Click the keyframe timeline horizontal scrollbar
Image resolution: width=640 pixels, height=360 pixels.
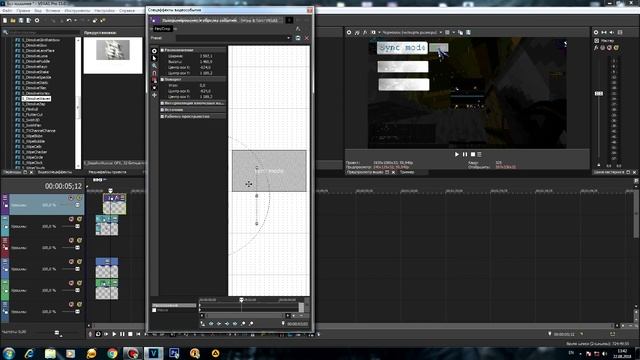[244, 316]
